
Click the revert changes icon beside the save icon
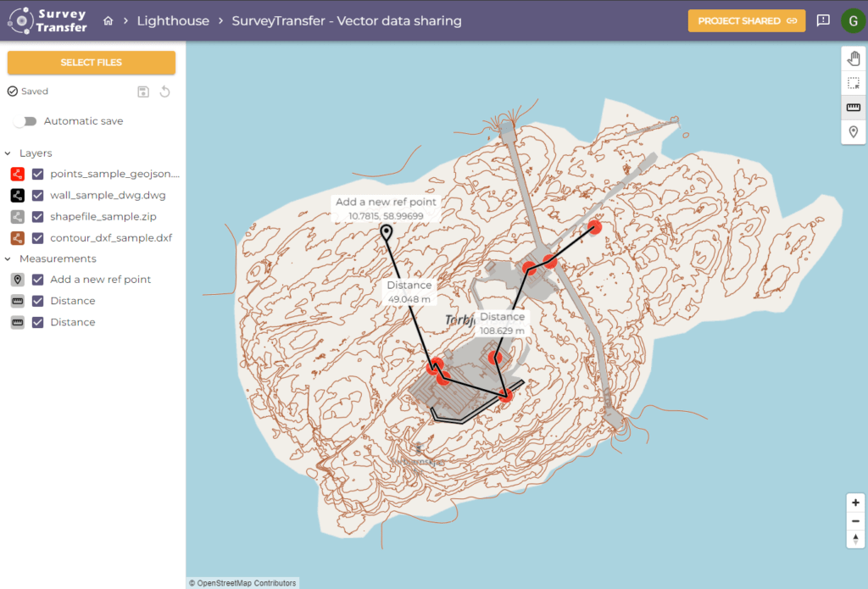tap(164, 91)
